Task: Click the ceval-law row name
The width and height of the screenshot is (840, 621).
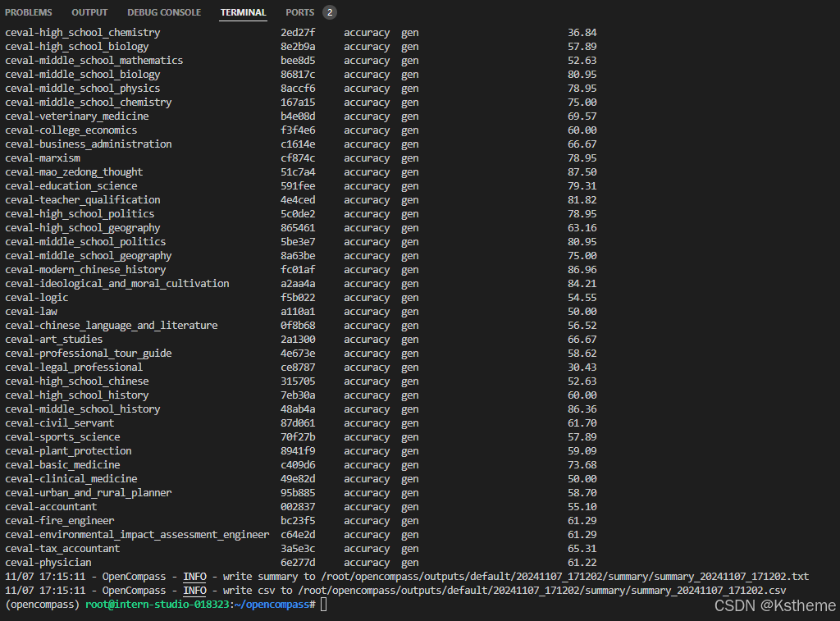Action: [31, 311]
